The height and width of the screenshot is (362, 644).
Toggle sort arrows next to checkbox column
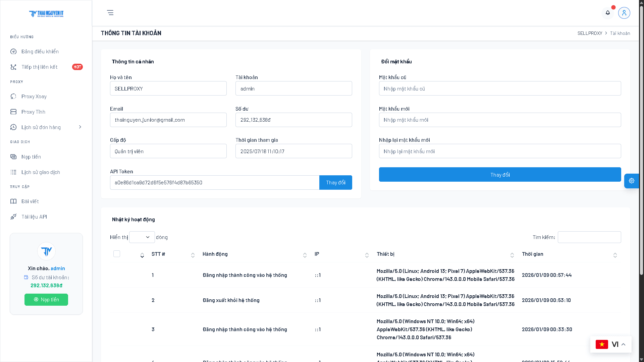[142, 255]
